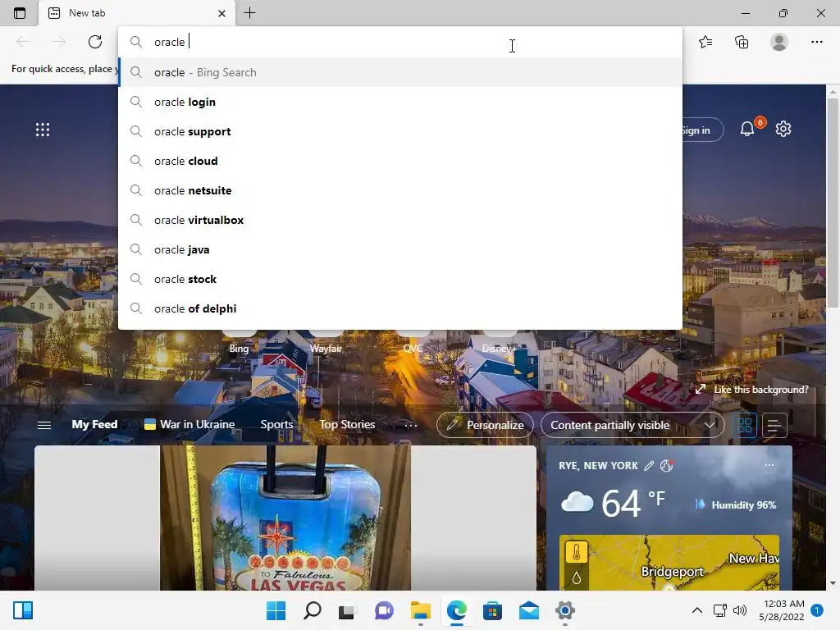Open weather alerts icon beside location
Screen dimensions: 840x630
pos(666,466)
